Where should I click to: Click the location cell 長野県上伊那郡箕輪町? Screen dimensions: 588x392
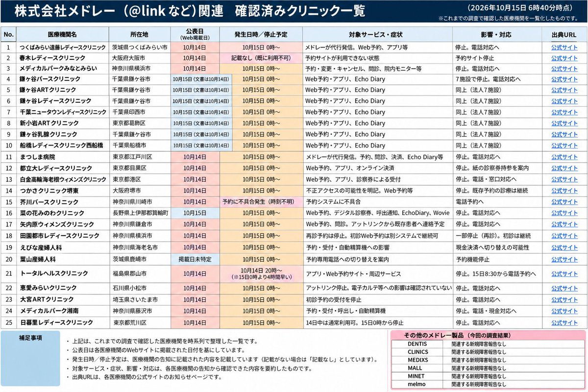(x=140, y=213)
